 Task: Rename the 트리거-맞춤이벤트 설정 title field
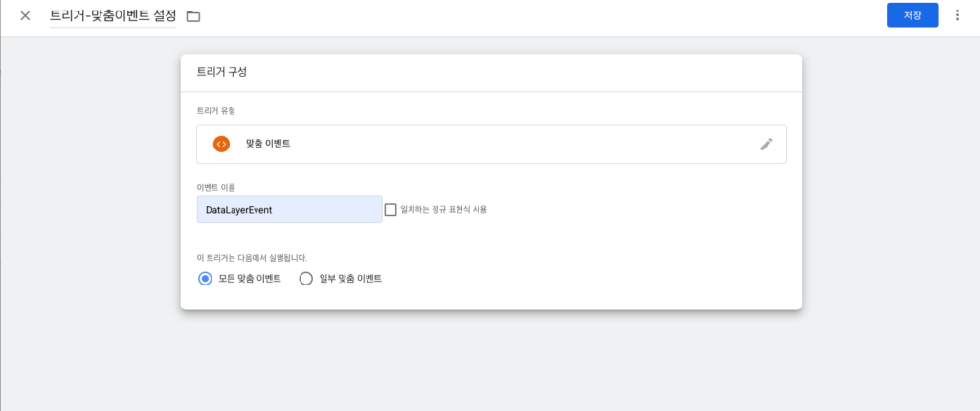[113, 15]
